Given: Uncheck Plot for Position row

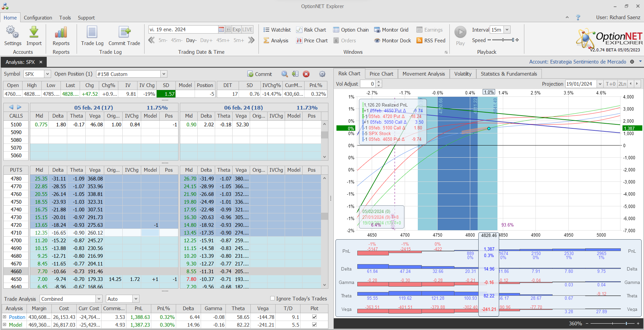Looking at the screenshot, I should point(314,317).
